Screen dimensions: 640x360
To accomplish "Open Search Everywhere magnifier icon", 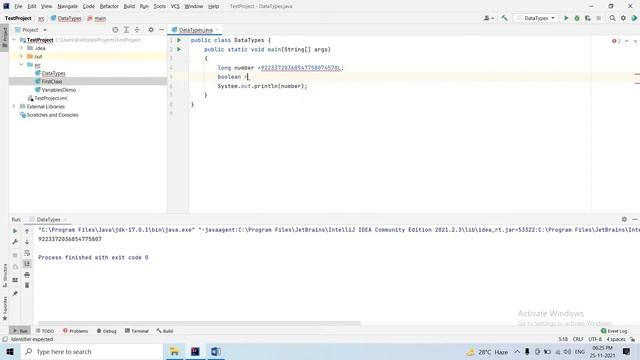I will coord(612,18).
